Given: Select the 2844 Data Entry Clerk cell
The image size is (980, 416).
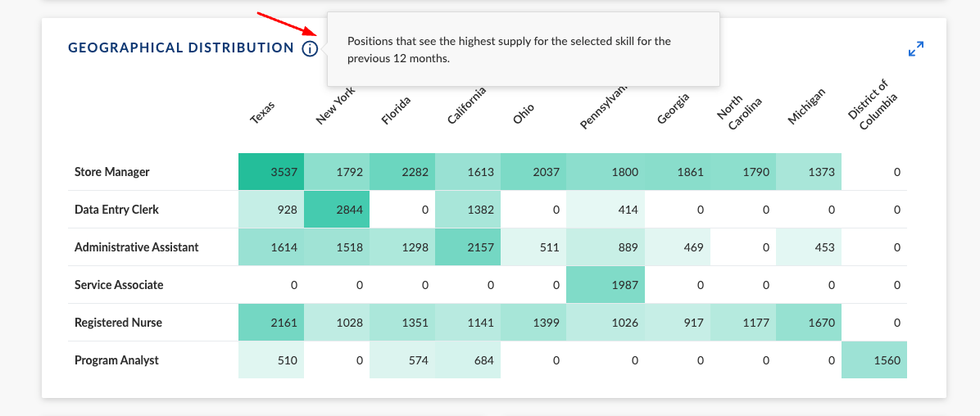Looking at the screenshot, I should pos(337,210).
